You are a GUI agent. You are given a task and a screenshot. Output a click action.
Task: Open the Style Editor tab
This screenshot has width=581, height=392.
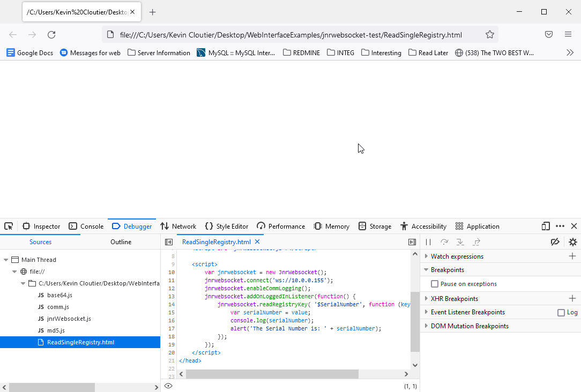click(x=226, y=226)
